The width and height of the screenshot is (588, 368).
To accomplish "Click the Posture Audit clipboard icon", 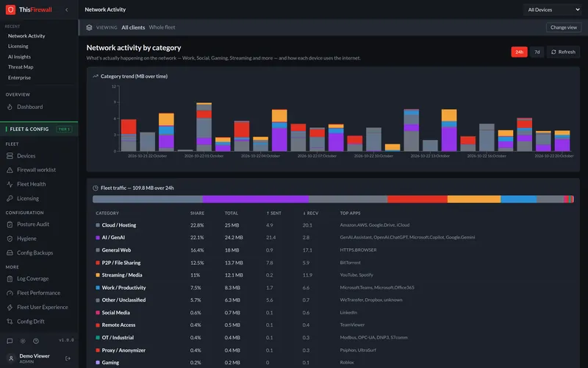I will [10, 224].
